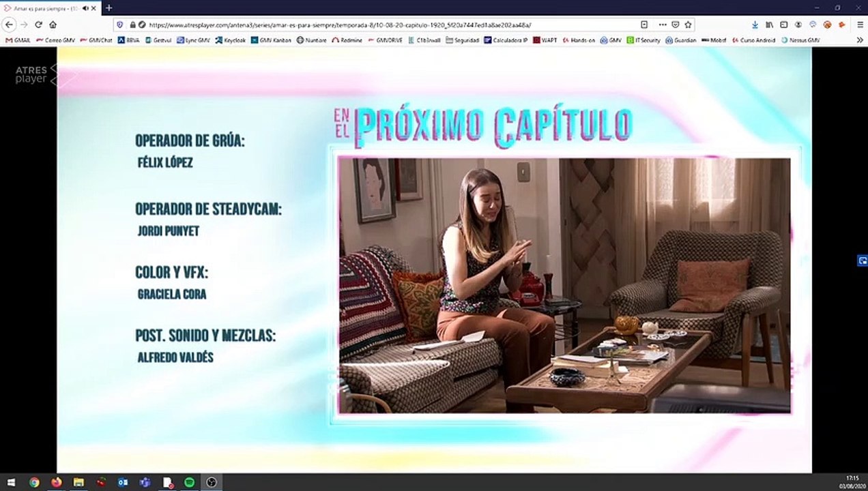Open the GMVDRIVE bookmark
The height and width of the screenshot is (491, 868).
tap(386, 40)
